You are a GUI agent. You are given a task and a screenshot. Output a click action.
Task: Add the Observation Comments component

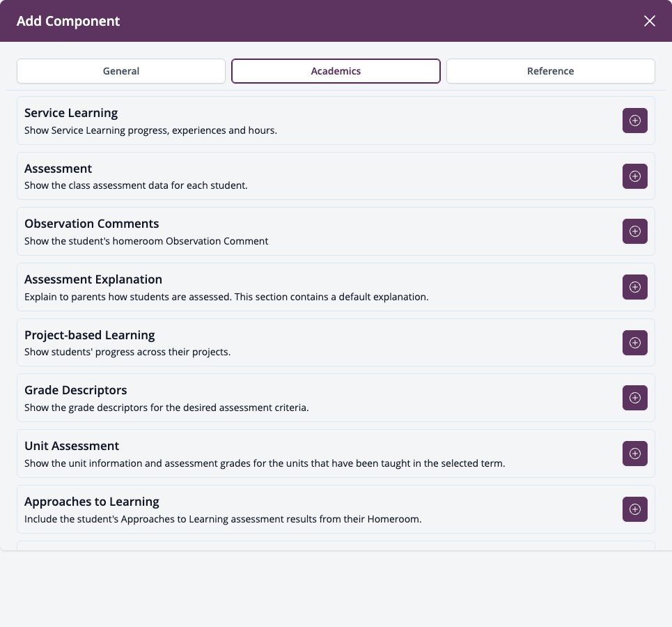pyautogui.click(x=634, y=231)
